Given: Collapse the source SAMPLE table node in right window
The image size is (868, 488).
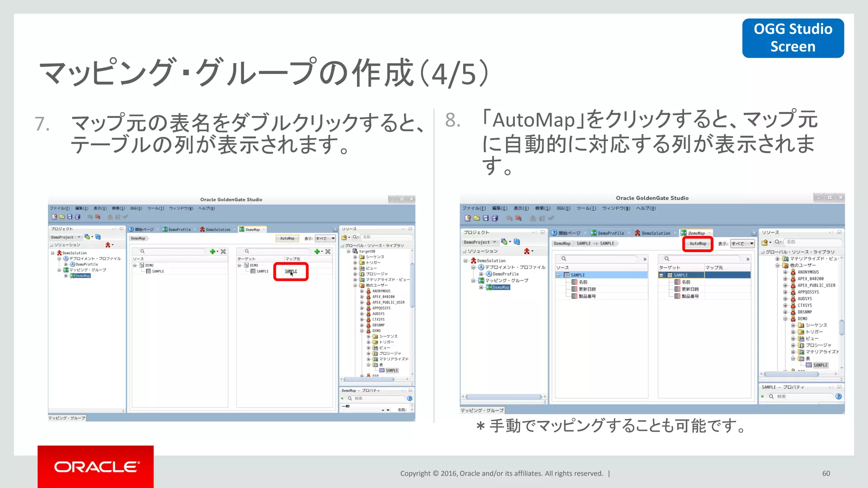Looking at the screenshot, I should [x=559, y=275].
